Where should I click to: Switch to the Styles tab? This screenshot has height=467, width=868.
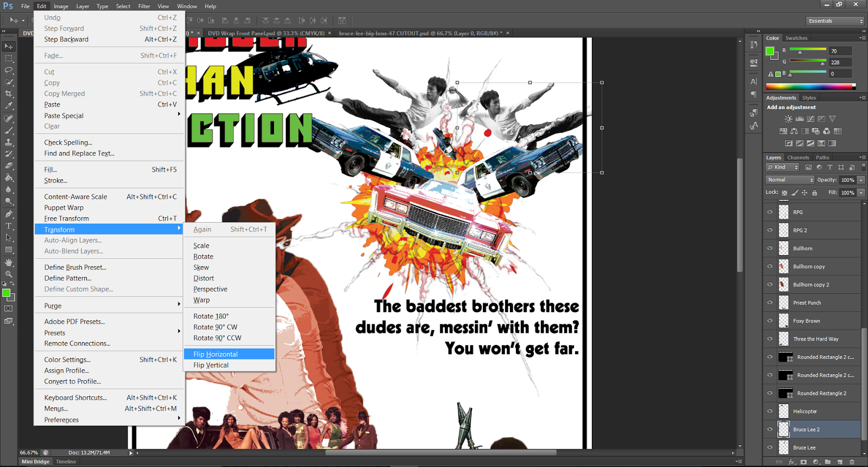point(809,98)
